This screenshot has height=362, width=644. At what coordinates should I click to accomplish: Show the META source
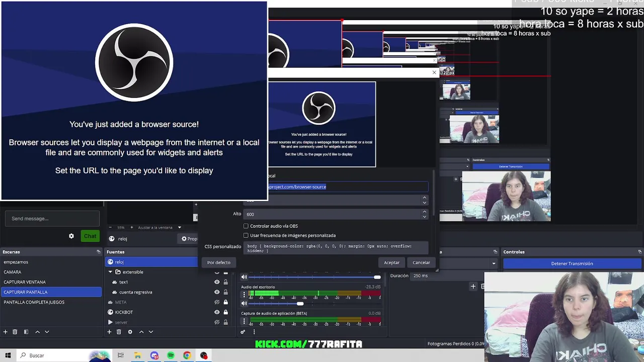click(217, 302)
